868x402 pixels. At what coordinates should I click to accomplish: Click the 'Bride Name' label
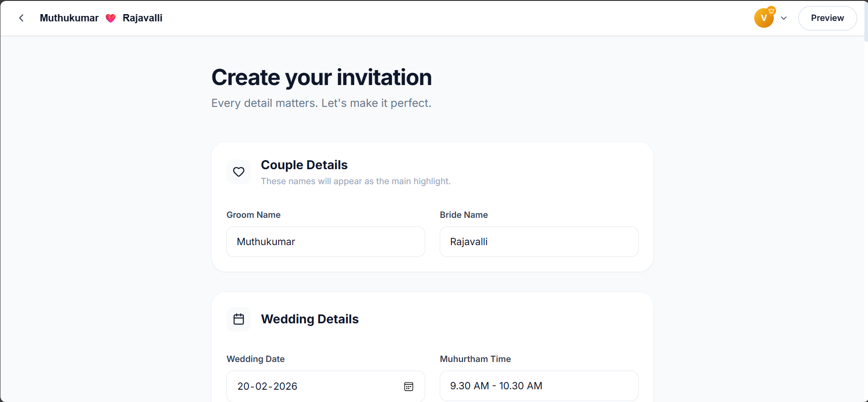click(464, 215)
